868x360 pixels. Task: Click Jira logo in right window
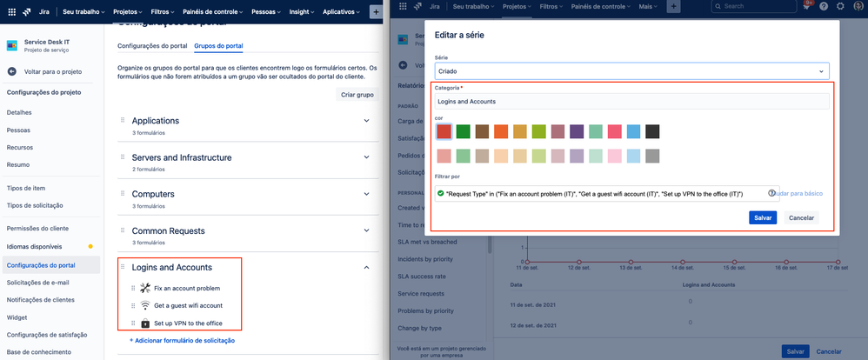[x=417, y=6]
